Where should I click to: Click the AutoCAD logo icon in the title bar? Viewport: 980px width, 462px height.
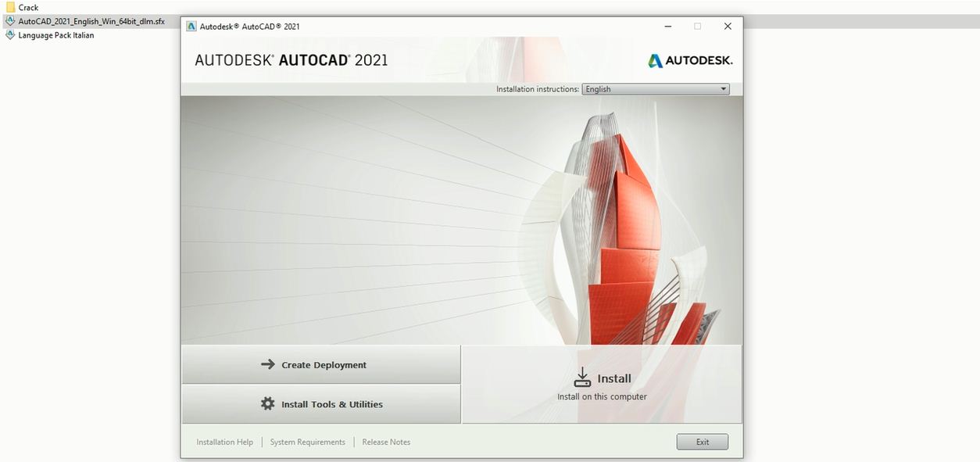[191, 26]
